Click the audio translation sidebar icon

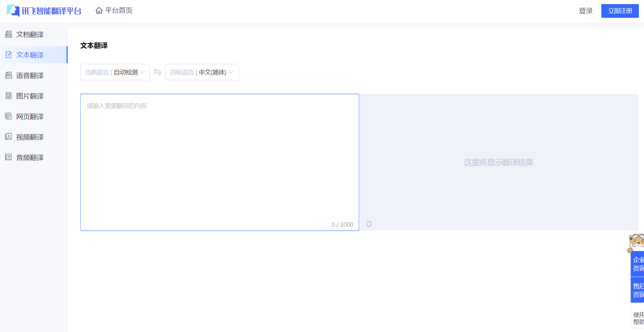(9, 157)
